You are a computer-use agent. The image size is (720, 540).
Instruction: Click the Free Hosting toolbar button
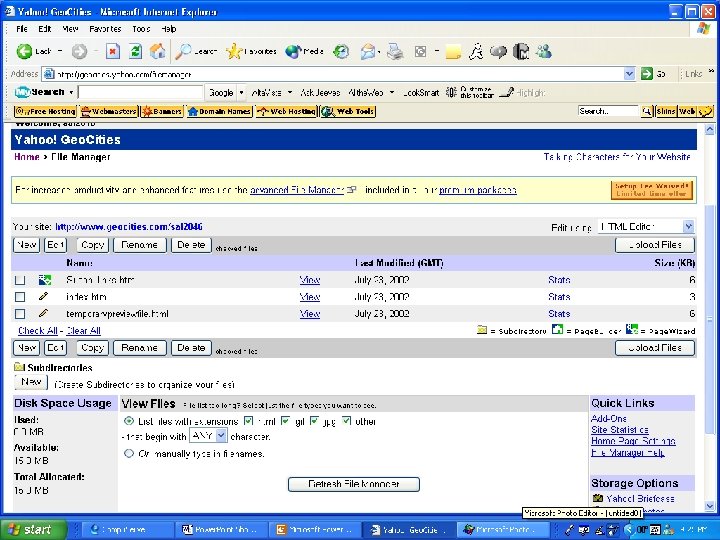[45, 111]
